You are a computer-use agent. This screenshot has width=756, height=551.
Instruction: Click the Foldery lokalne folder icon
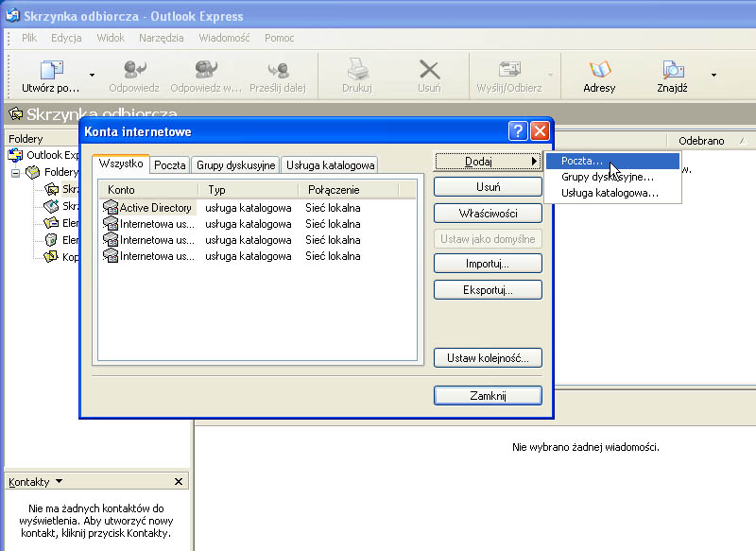point(33,172)
